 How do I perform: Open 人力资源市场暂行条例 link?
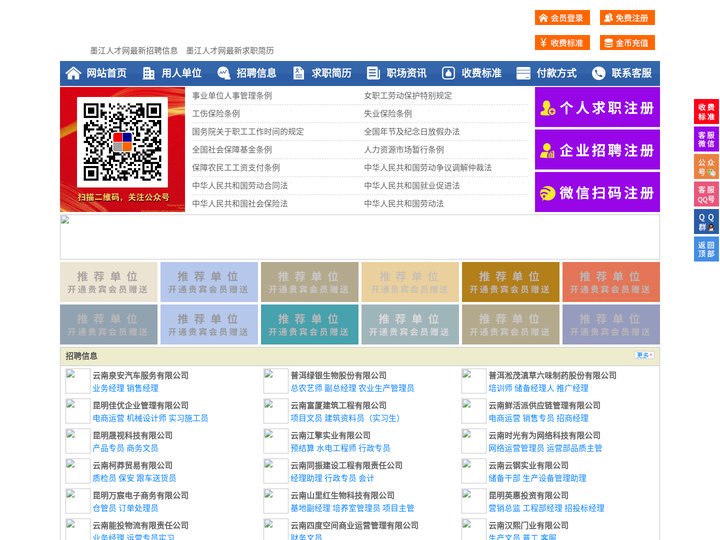point(404,150)
